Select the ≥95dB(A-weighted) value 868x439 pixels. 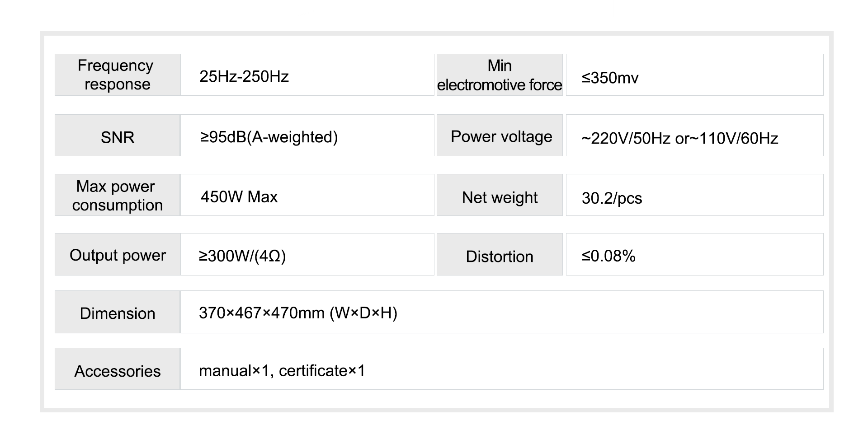[269, 137]
